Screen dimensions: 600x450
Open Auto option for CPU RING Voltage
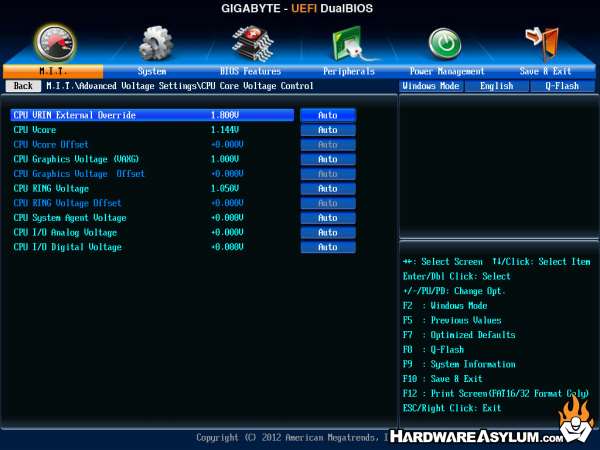coord(328,189)
